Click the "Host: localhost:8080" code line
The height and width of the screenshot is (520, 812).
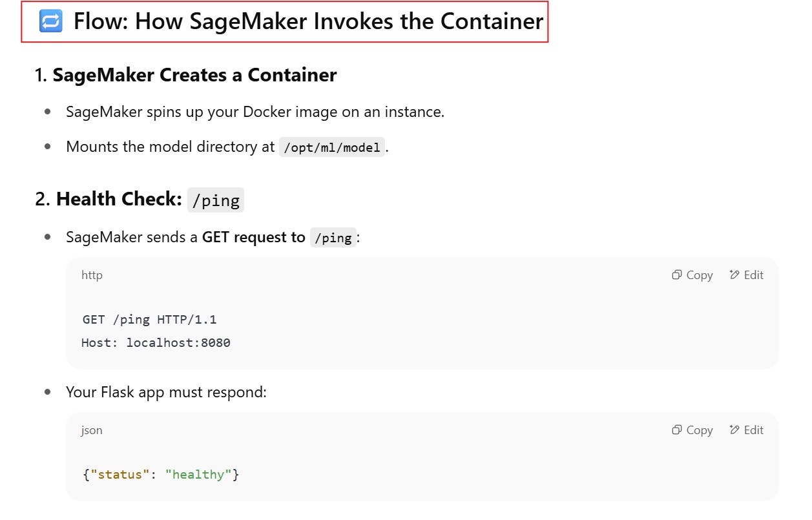[156, 342]
